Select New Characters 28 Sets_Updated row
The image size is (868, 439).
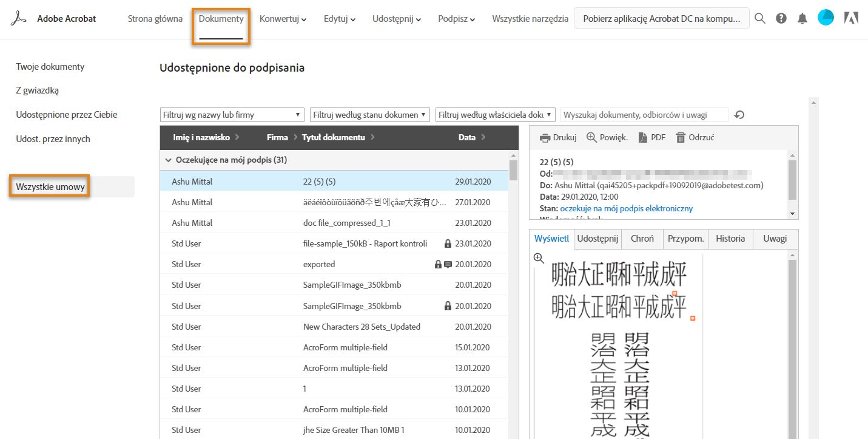pyautogui.click(x=334, y=327)
